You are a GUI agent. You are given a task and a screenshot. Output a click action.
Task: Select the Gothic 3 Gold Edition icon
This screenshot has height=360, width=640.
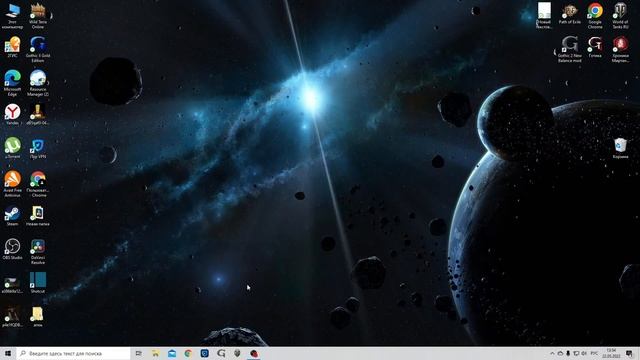(x=38, y=49)
